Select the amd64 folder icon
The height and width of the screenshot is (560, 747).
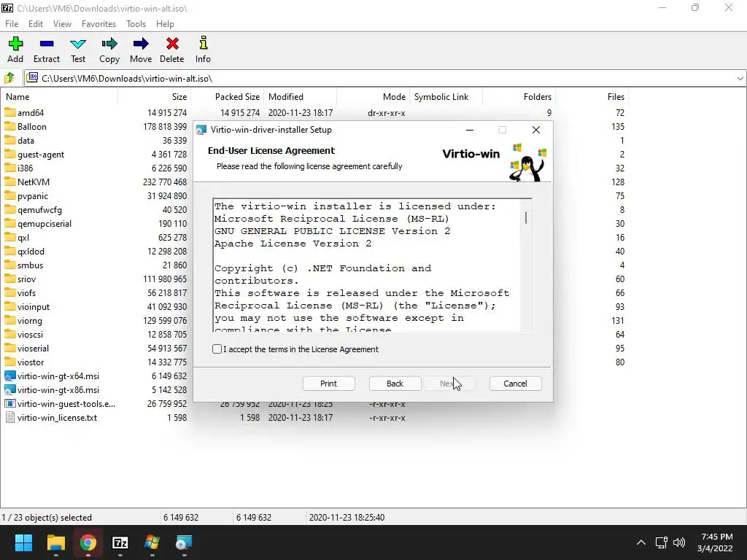(x=10, y=112)
